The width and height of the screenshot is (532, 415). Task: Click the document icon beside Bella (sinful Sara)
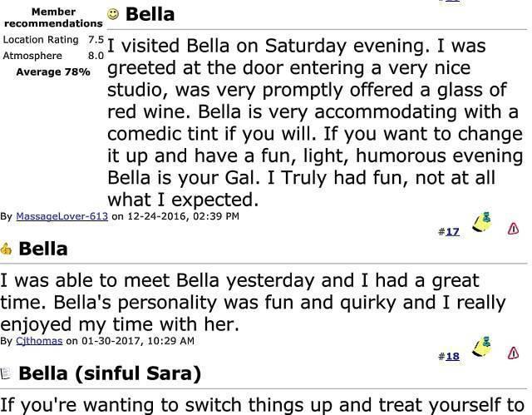[x=7, y=373]
